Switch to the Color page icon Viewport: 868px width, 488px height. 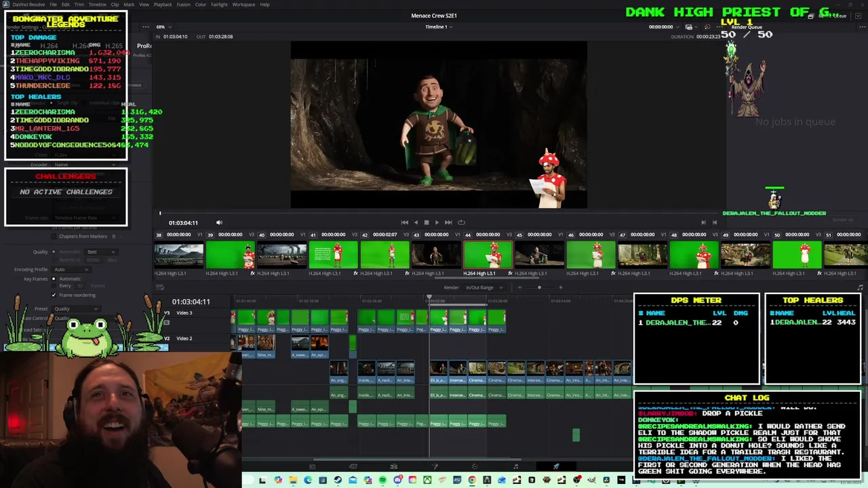(x=475, y=466)
